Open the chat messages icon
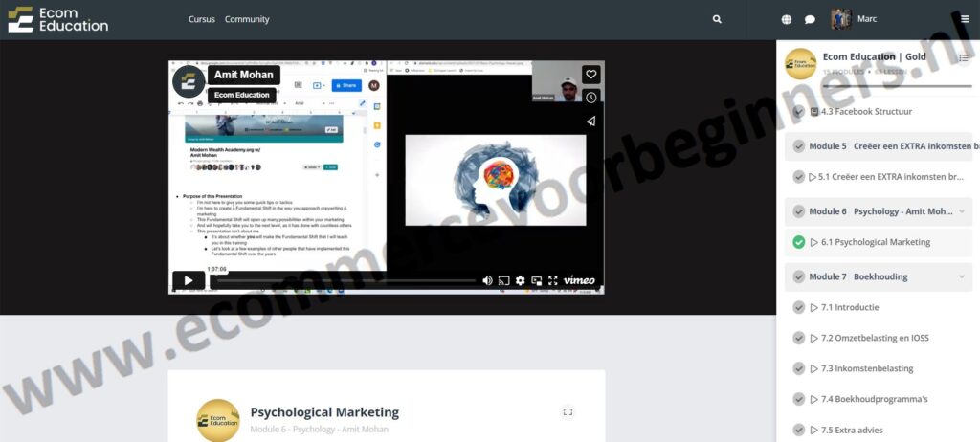The width and height of the screenshot is (980, 442). 810,19
